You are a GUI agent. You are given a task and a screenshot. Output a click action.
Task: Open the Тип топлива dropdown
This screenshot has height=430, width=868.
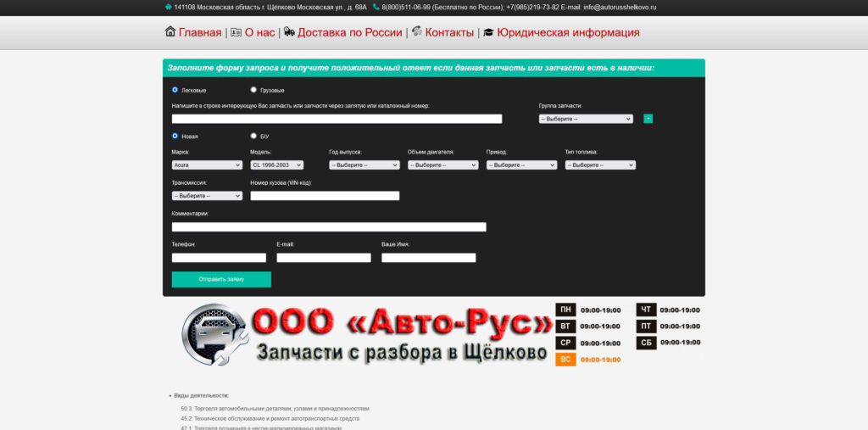[x=600, y=165]
